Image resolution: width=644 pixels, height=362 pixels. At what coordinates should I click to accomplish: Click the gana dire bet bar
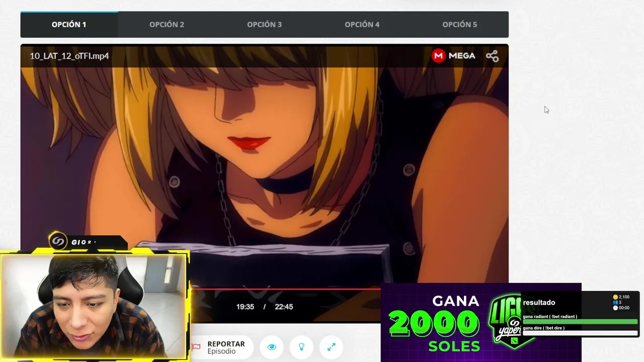580,333
